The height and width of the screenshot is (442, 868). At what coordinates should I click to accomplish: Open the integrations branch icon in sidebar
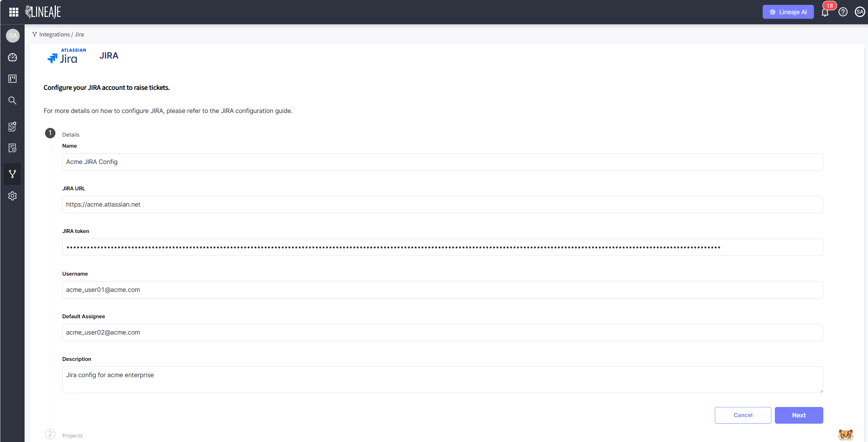(12, 174)
